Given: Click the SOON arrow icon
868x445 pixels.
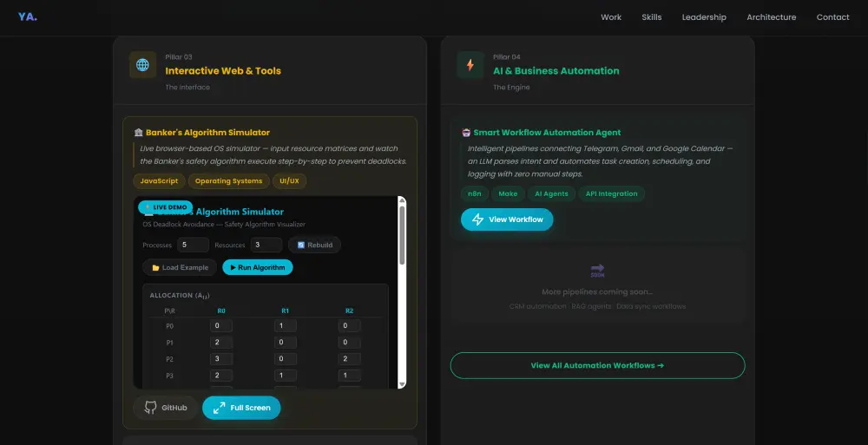Looking at the screenshot, I should click(x=597, y=271).
